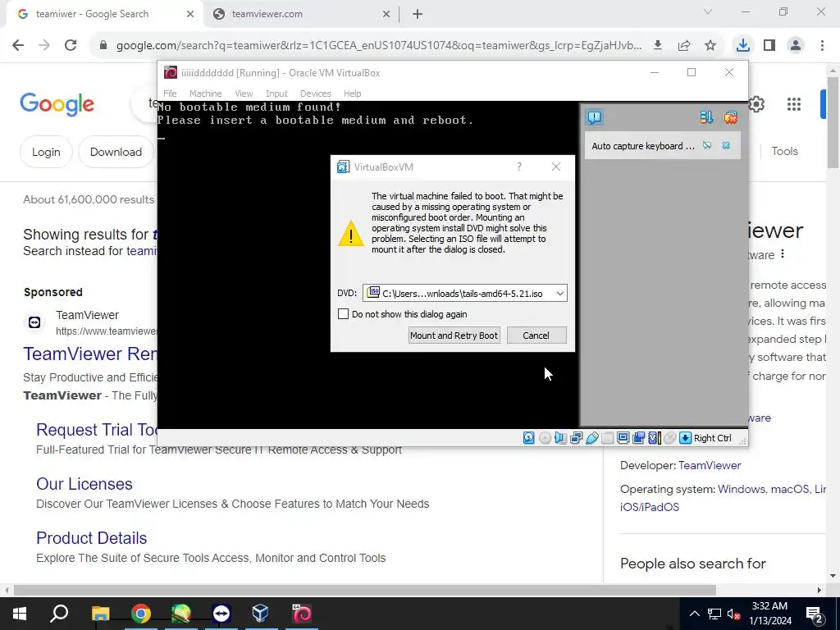This screenshot has width=840, height=630.
Task: Show hidden system tray icons
Action: [x=694, y=614]
